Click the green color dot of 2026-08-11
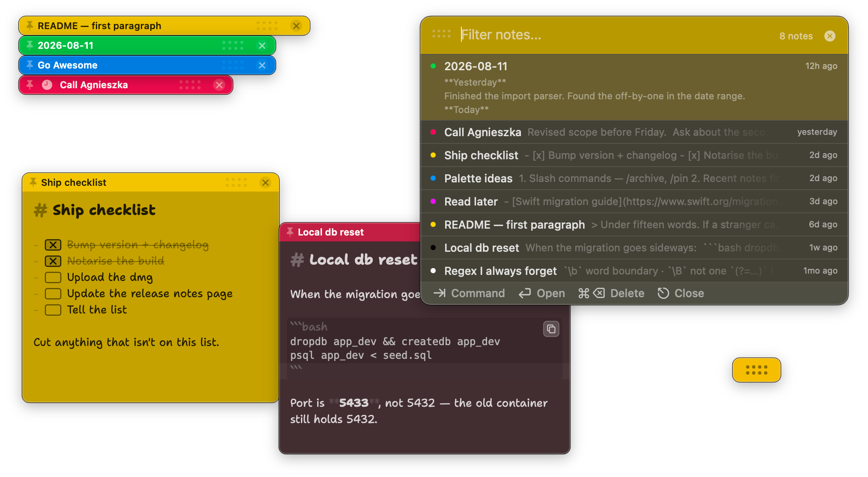The width and height of the screenshot is (868, 477). [433, 66]
